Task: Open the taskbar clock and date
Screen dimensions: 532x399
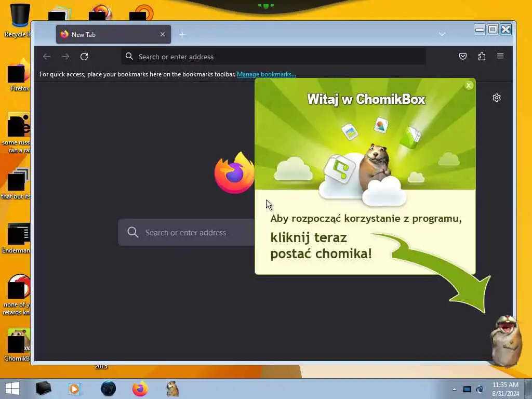Action: pos(506,389)
